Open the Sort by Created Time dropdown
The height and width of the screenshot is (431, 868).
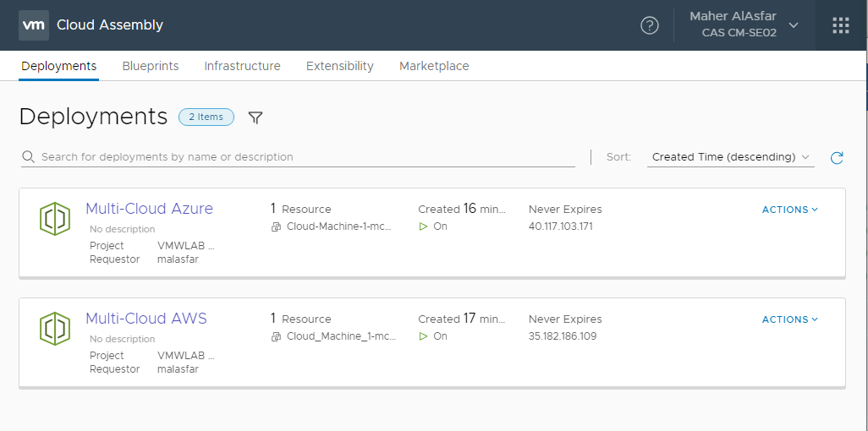pos(730,157)
